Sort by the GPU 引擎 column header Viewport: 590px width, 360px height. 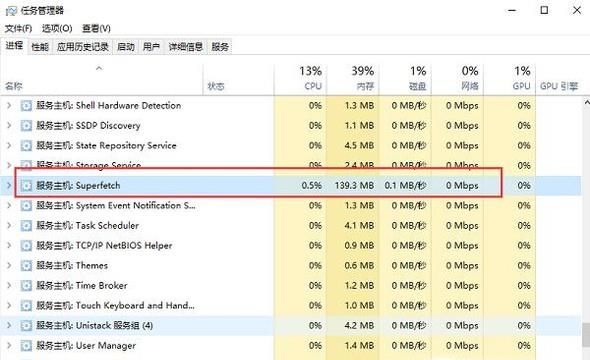[559, 79]
